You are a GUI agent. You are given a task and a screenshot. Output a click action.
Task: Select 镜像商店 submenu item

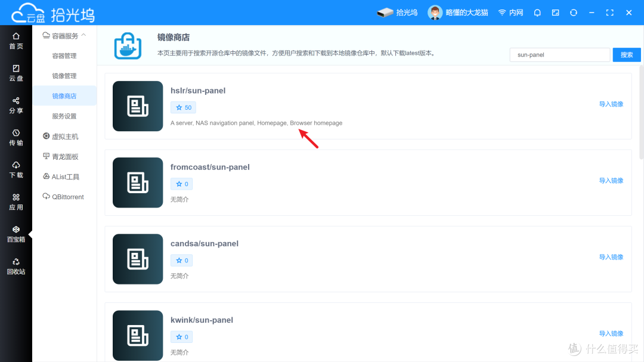tap(64, 96)
